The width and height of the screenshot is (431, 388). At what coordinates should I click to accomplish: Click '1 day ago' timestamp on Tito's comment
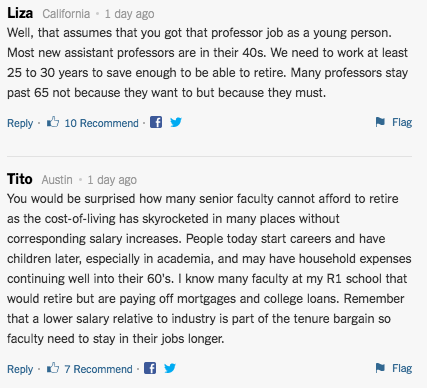pos(112,180)
